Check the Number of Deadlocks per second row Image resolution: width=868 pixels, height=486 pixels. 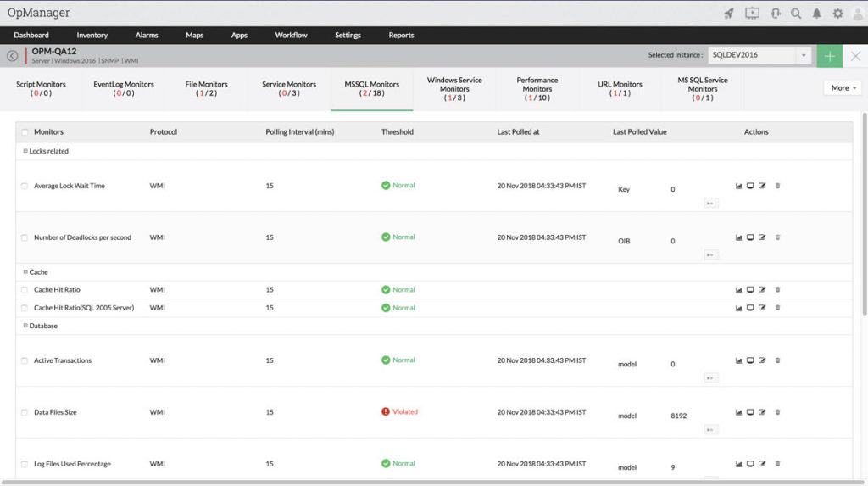point(25,237)
